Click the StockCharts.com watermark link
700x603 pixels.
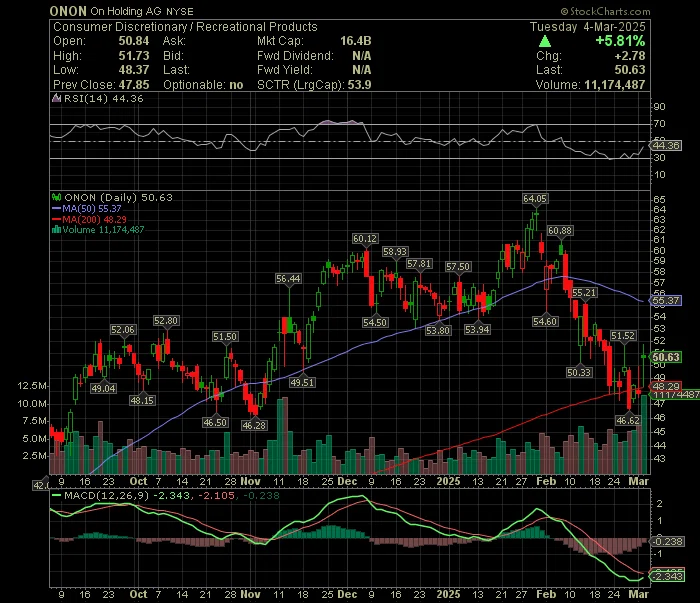pos(605,11)
